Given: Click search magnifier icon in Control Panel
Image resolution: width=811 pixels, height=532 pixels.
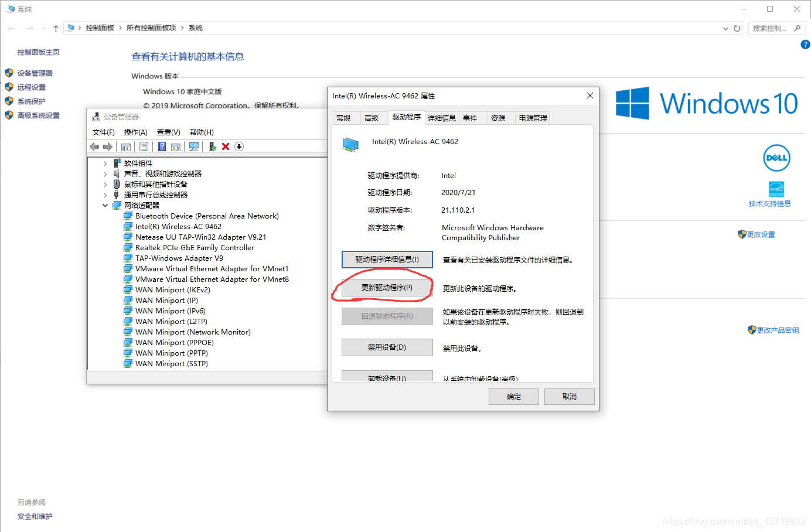Looking at the screenshot, I should (x=797, y=28).
